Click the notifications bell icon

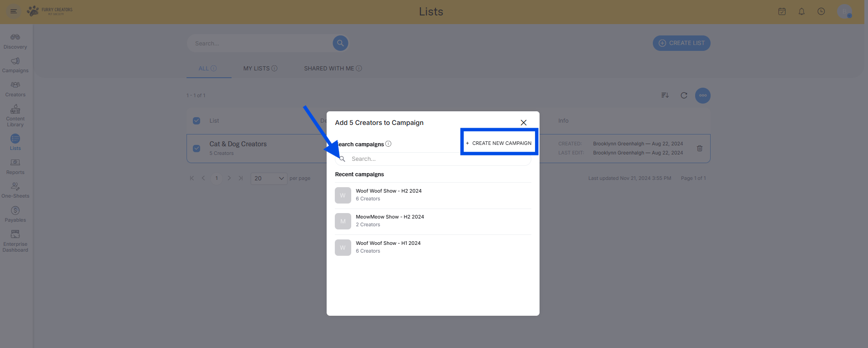tap(801, 11)
